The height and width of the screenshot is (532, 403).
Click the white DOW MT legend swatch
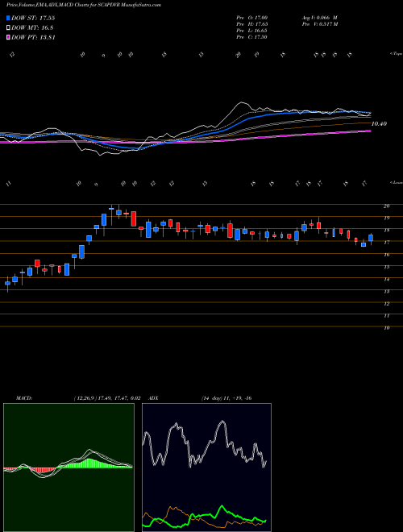pyautogui.click(x=8, y=28)
